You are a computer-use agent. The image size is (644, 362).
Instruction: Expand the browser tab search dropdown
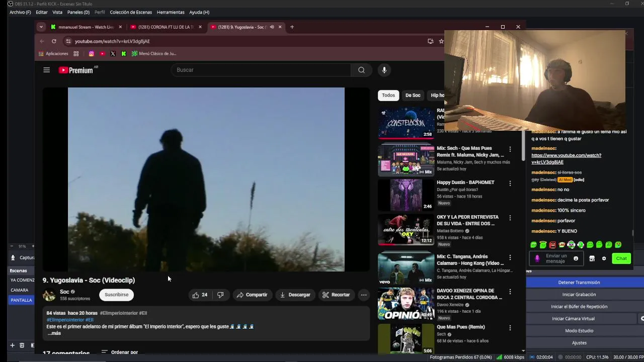(41, 27)
